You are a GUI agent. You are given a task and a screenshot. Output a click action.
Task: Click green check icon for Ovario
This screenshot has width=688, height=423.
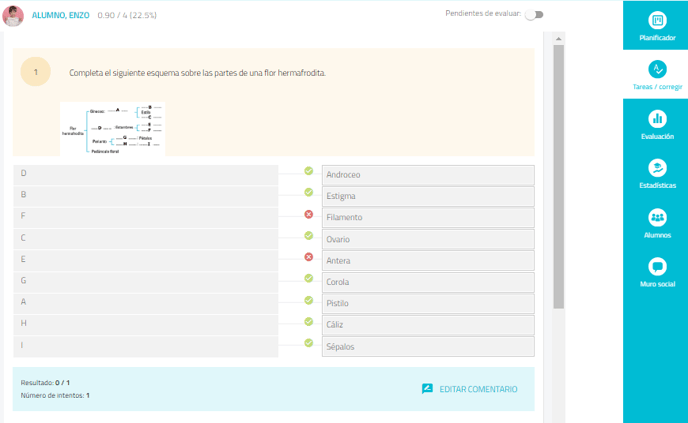309,236
